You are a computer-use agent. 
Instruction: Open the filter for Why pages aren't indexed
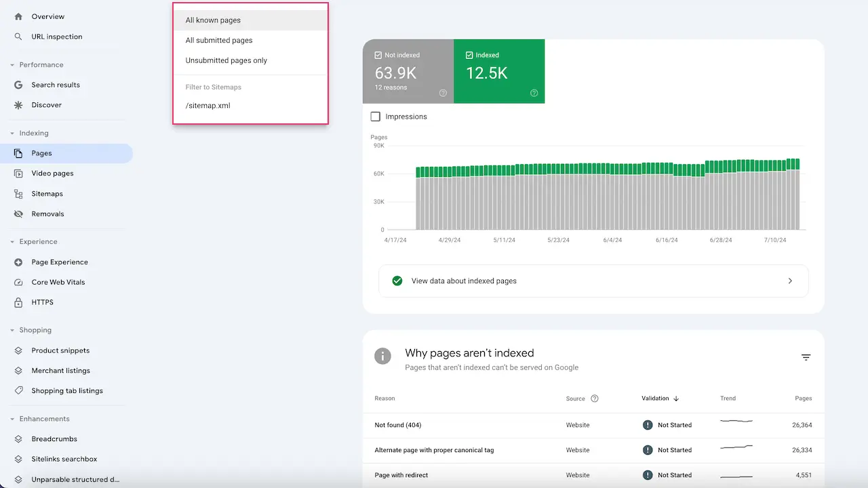click(806, 357)
